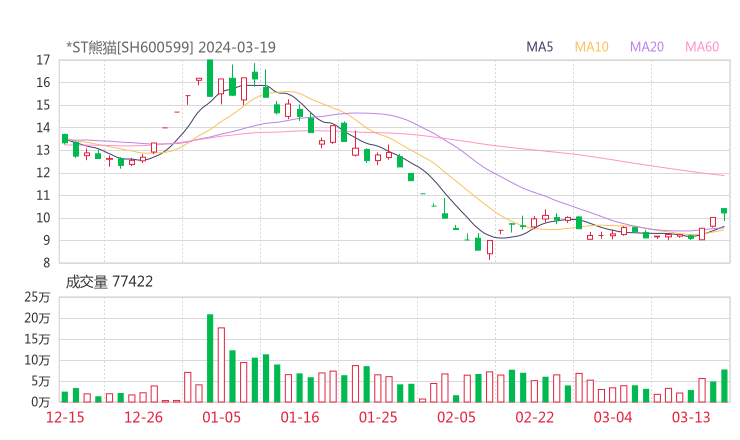Click the 03-13 date axis label
Viewport: 740px width, 440px height.
[691, 417]
